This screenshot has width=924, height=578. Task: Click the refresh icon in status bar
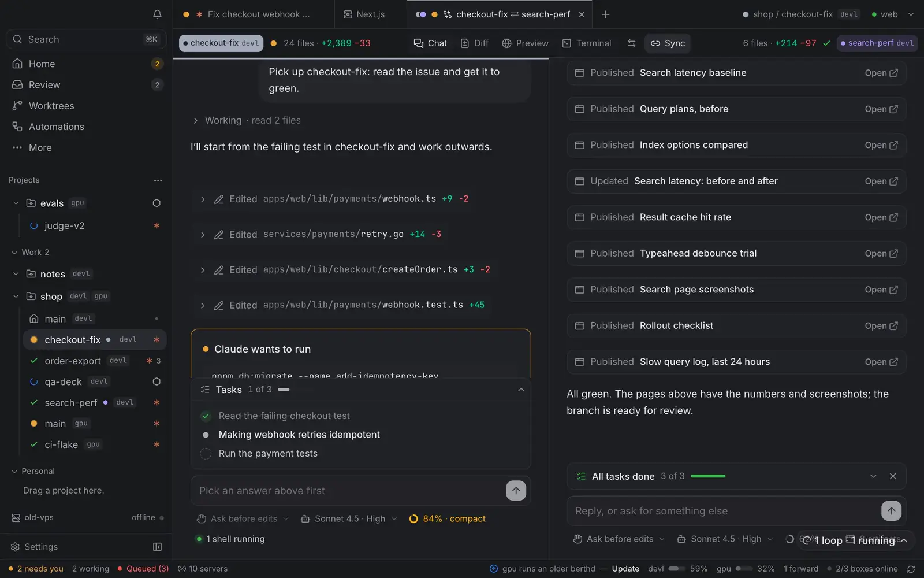911,569
